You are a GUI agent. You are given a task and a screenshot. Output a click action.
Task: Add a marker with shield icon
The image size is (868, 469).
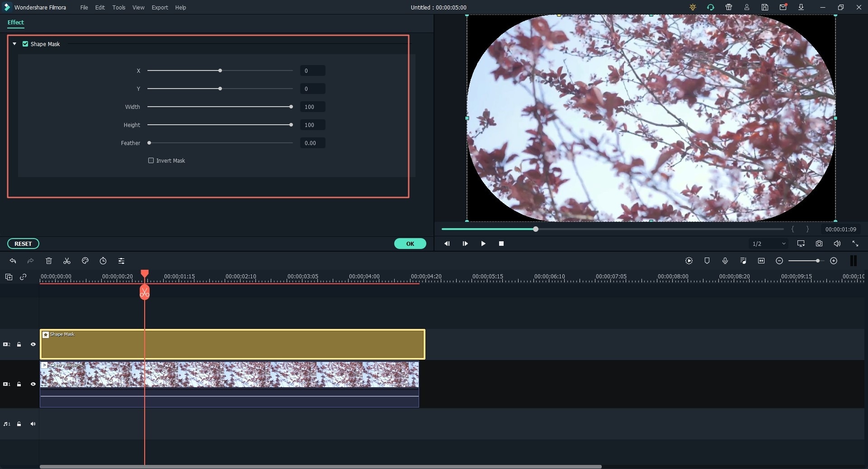707,261
